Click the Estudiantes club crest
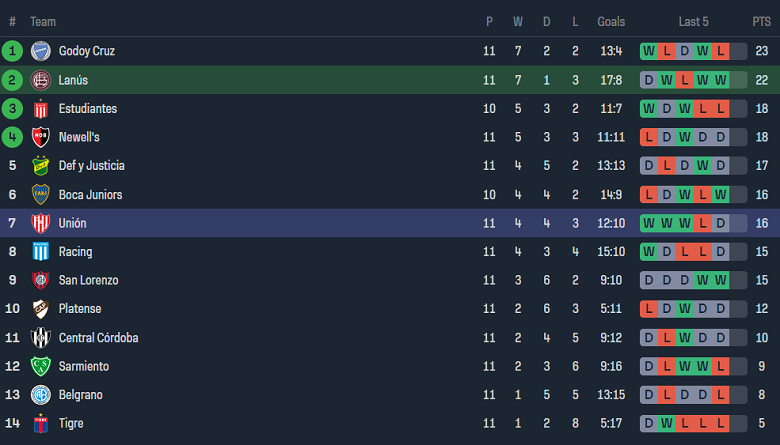The image size is (780, 445). (x=41, y=109)
